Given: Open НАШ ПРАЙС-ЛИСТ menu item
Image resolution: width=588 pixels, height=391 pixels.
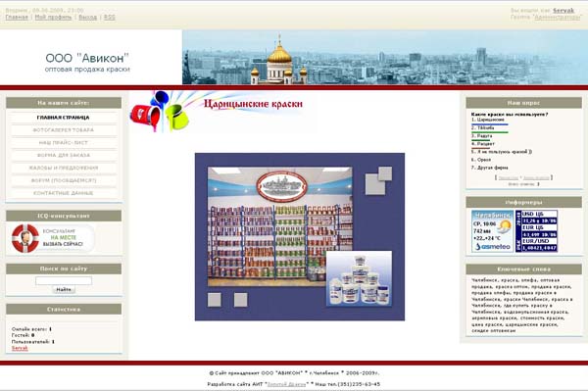Looking at the screenshot, I should [64, 143].
